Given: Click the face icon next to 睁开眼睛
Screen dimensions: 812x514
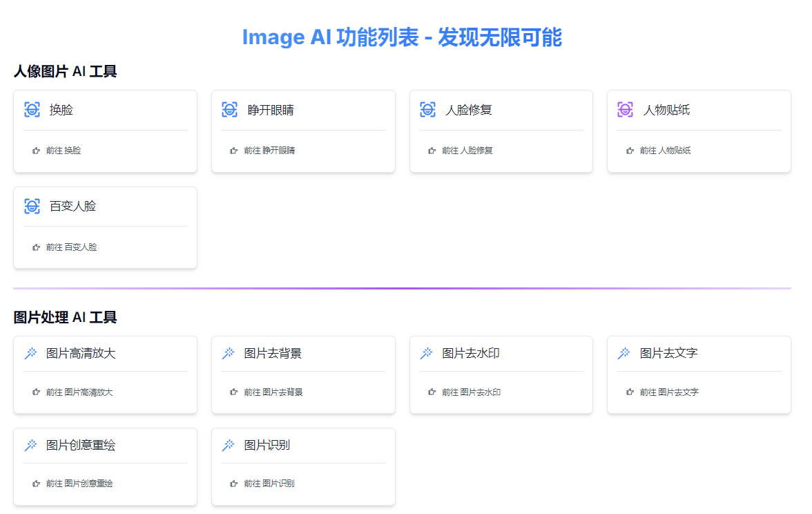Looking at the screenshot, I should (x=230, y=110).
